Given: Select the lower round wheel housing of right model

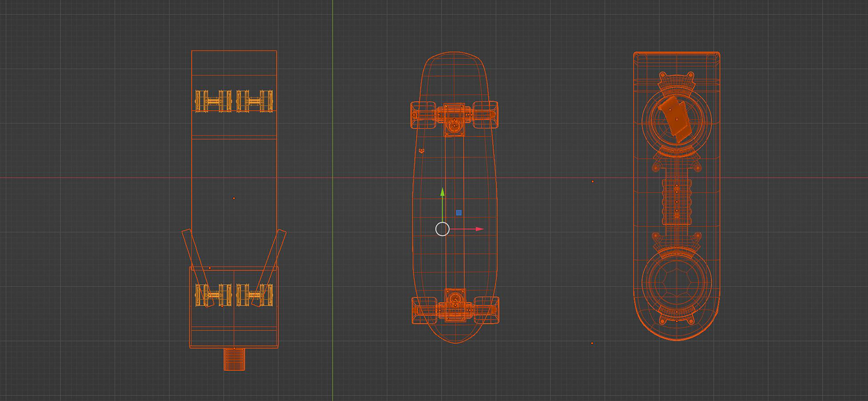Looking at the screenshot, I should 677,282.
